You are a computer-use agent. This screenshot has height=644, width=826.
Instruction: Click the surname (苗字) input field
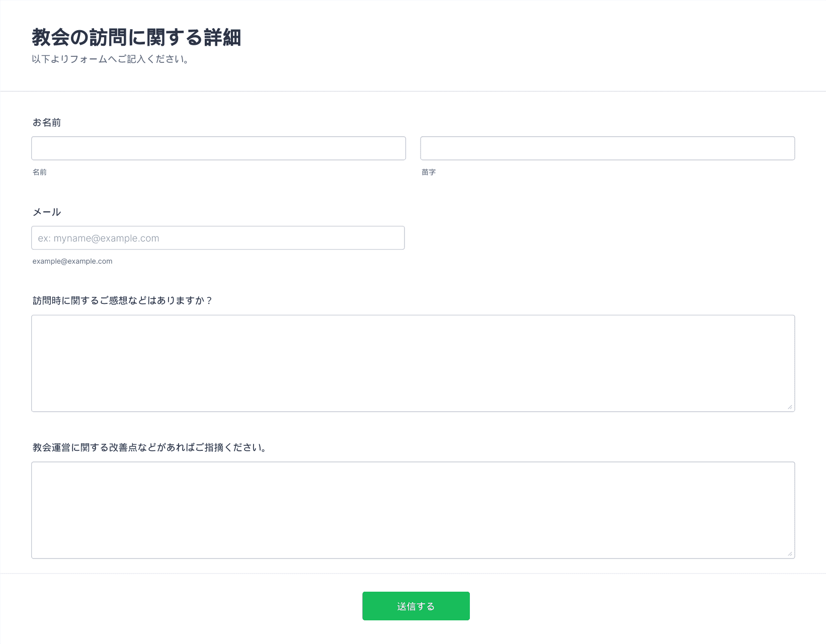click(x=608, y=148)
